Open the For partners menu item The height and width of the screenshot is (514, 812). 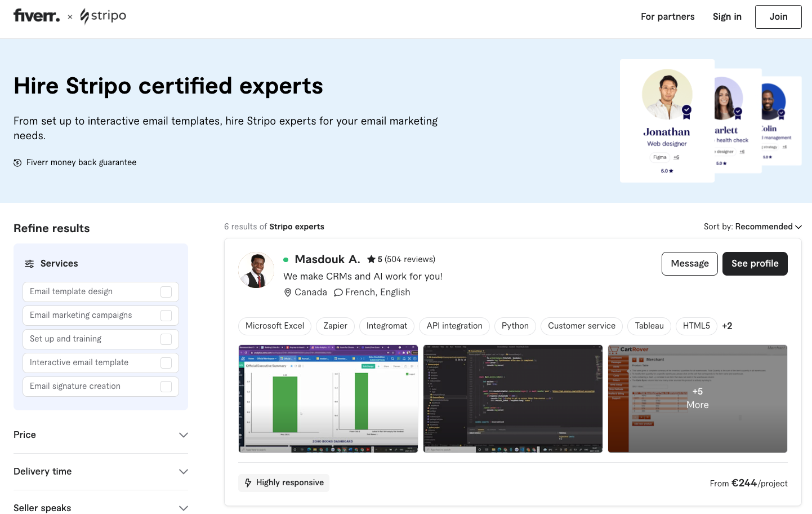[x=667, y=17]
